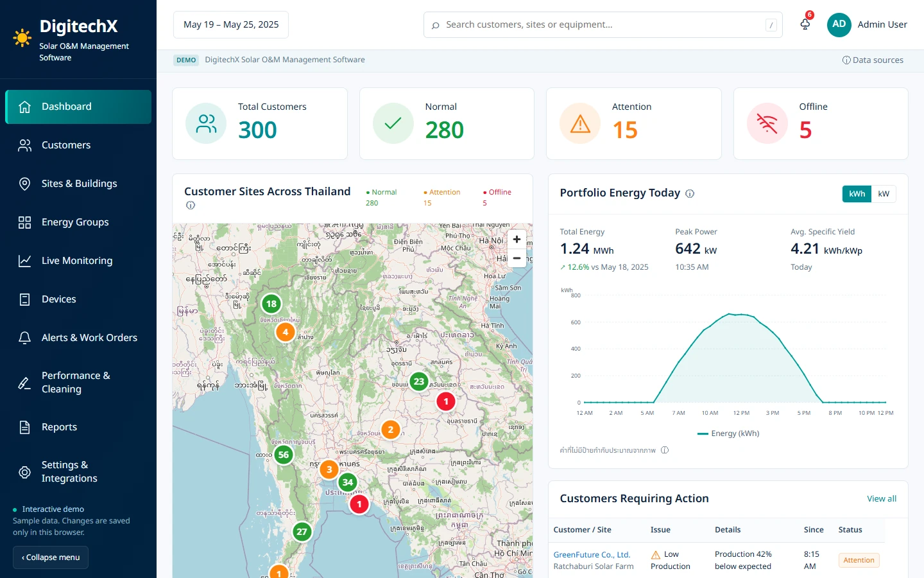Click the Attention status badge
This screenshot has height=578, width=924.
point(859,560)
